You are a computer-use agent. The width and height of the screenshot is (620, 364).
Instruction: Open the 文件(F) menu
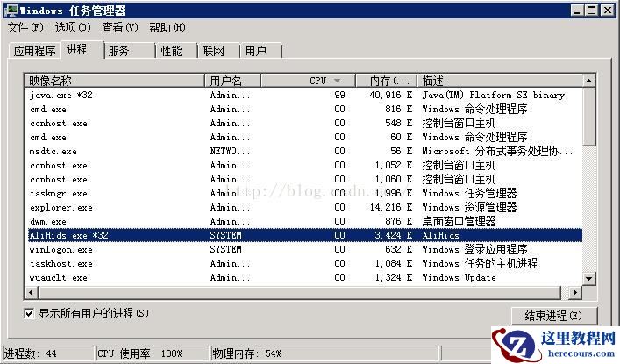click(25, 27)
